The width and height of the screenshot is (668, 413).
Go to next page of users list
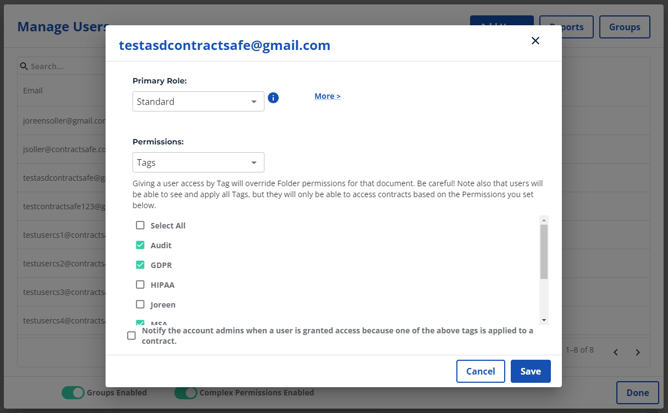[x=637, y=352]
